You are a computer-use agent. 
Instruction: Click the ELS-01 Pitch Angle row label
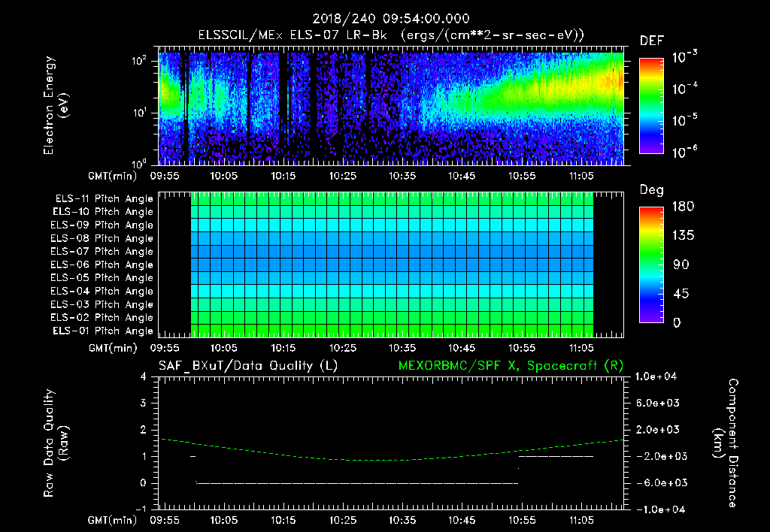coord(103,331)
